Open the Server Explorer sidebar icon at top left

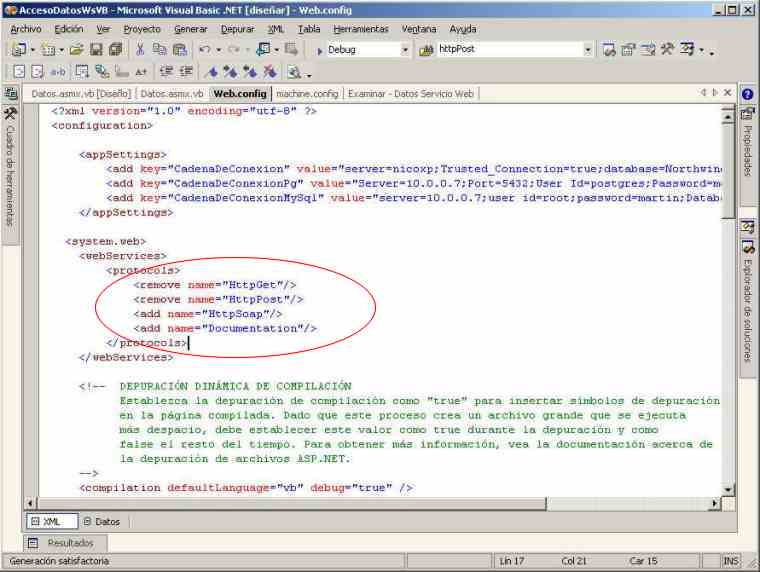tap(11, 94)
